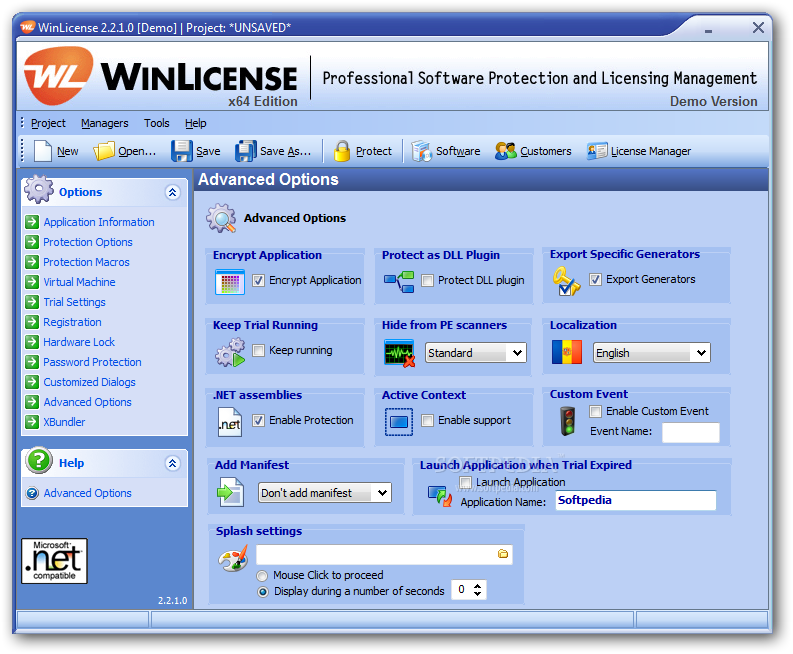The height and width of the screenshot is (654, 793).
Task: Enable the Protect DLL plugin checkbox
Action: tap(427, 280)
